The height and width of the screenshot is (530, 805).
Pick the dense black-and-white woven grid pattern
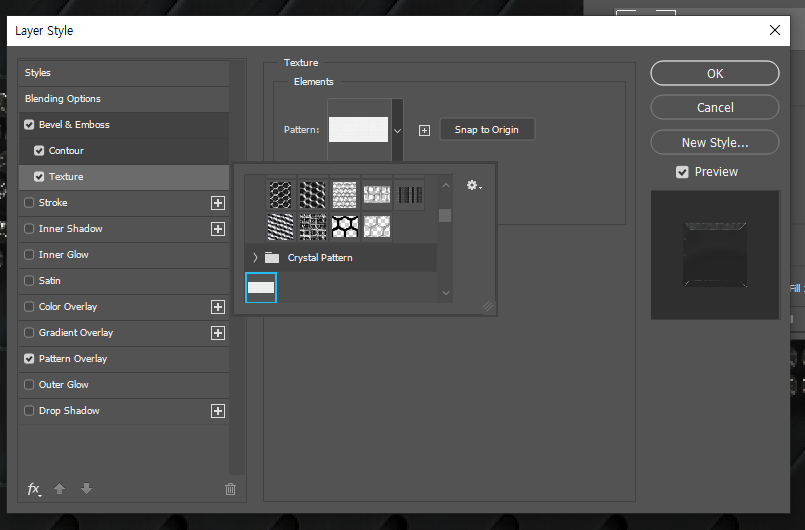[312, 226]
